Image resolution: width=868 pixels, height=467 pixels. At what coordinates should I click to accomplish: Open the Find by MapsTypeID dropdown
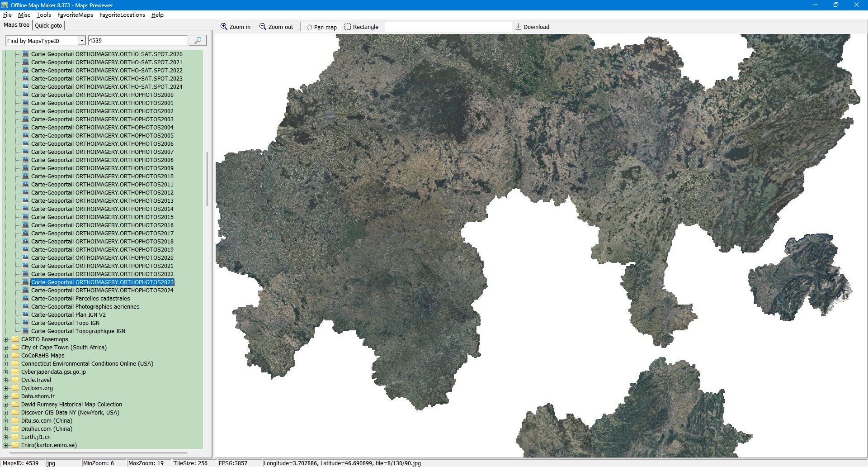(x=82, y=41)
